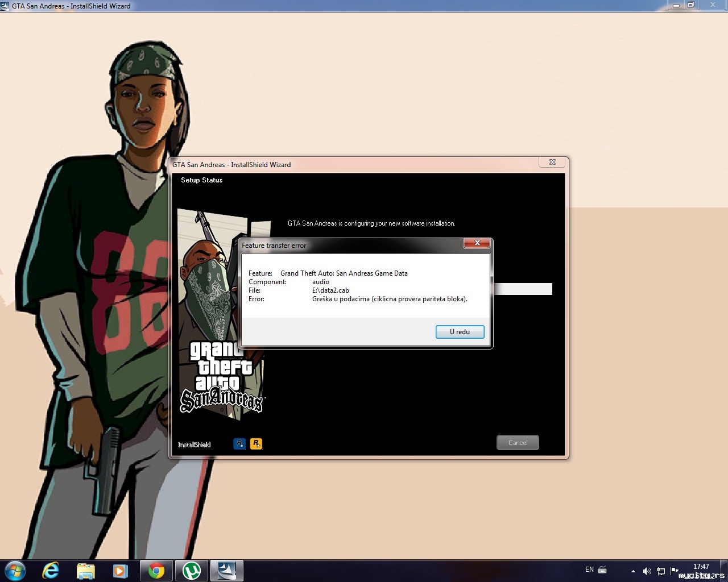The width and height of the screenshot is (728, 582).
Task: Restore down the outer InstallShield Wizard window
Action: point(691,5)
